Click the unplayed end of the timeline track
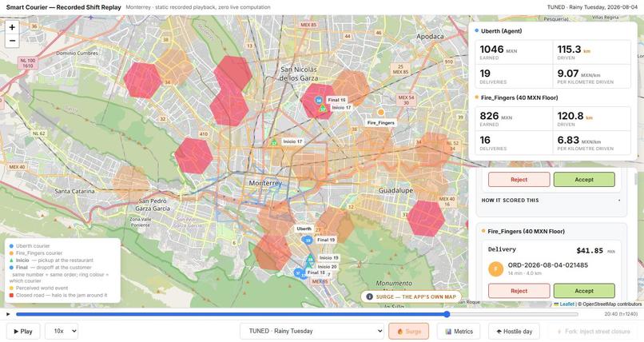644x342 pixels. pyautogui.click(x=575, y=314)
